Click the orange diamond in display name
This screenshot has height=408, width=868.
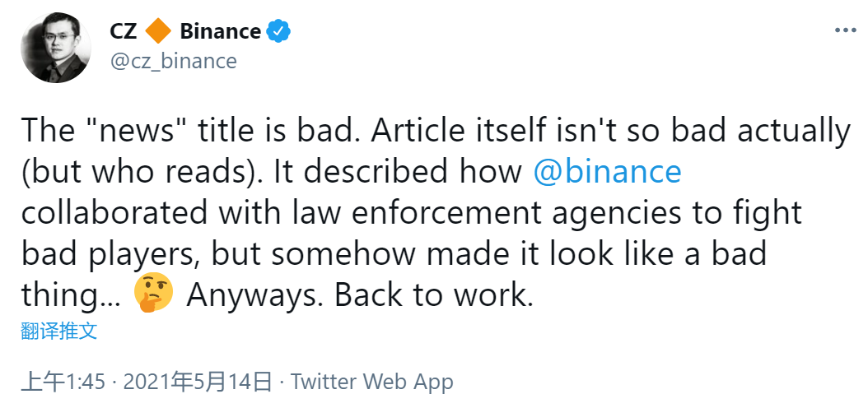tap(158, 32)
